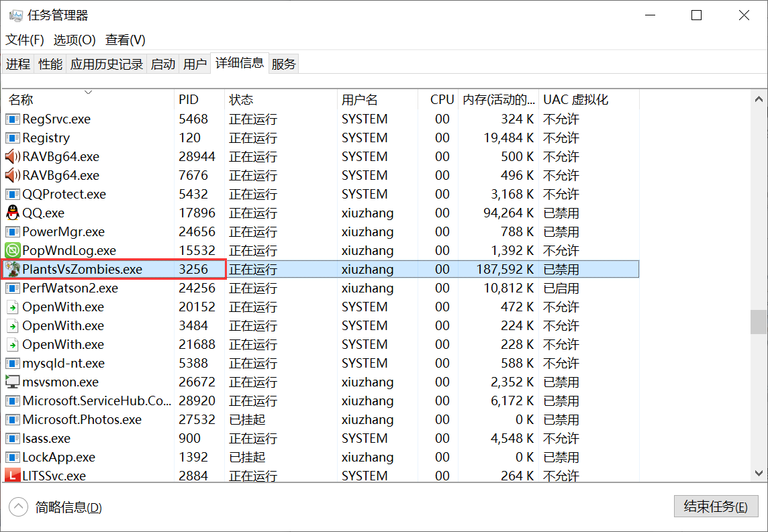Click PID 3256 of PlantsVsZombies.exe
Screen dimensions: 768x532
pyautogui.click(x=193, y=269)
